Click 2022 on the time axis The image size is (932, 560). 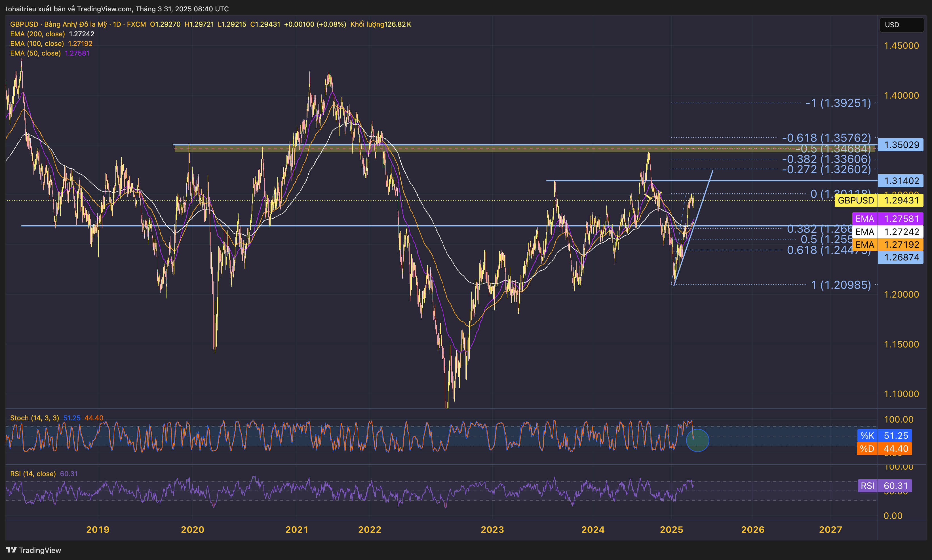click(370, 529)
